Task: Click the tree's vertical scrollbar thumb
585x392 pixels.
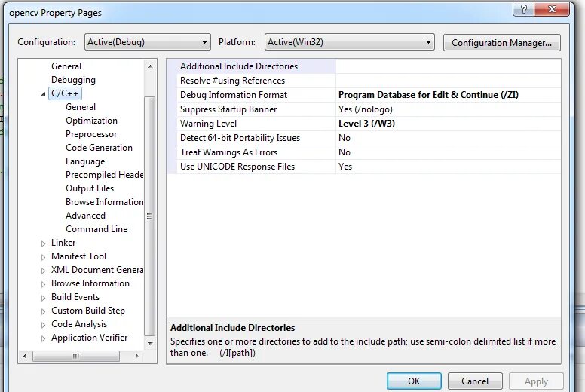Action: 149,216
